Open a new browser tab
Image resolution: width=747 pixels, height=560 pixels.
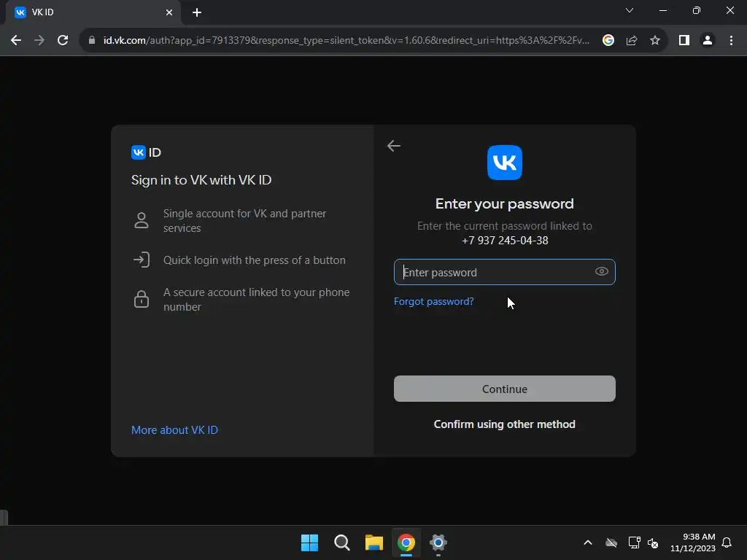197,12
